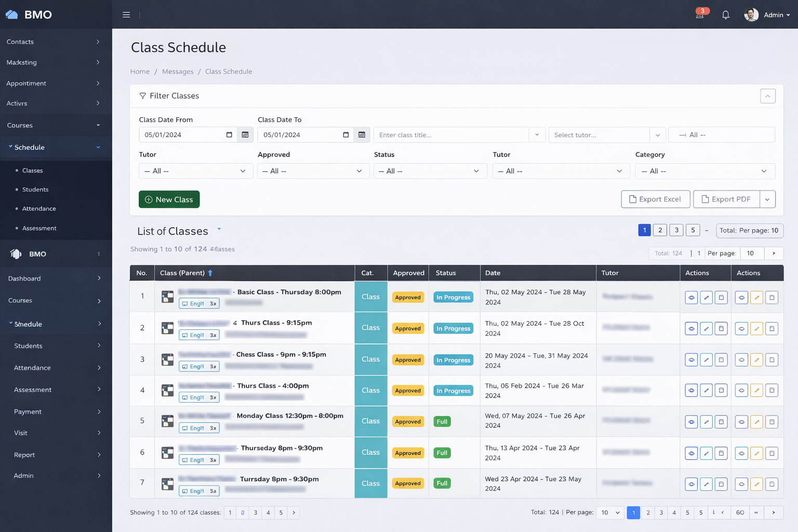
Task: Toggle blue eye view icon in row 1
Action: coord(691,298)
